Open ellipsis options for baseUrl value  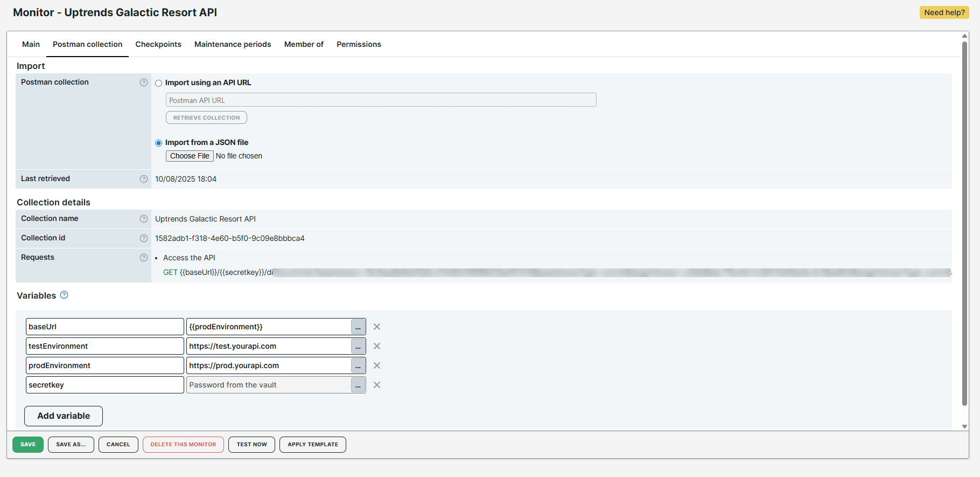[358, 327]
